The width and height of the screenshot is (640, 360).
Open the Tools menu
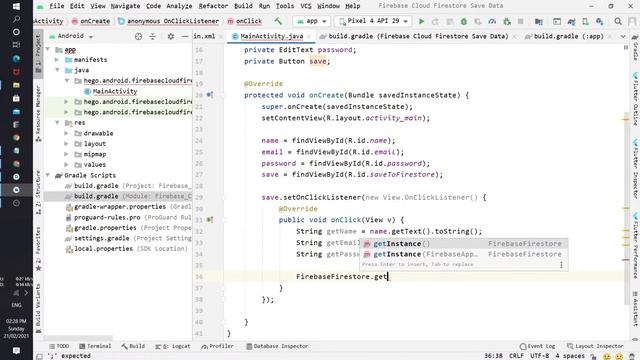coord(285,6)
